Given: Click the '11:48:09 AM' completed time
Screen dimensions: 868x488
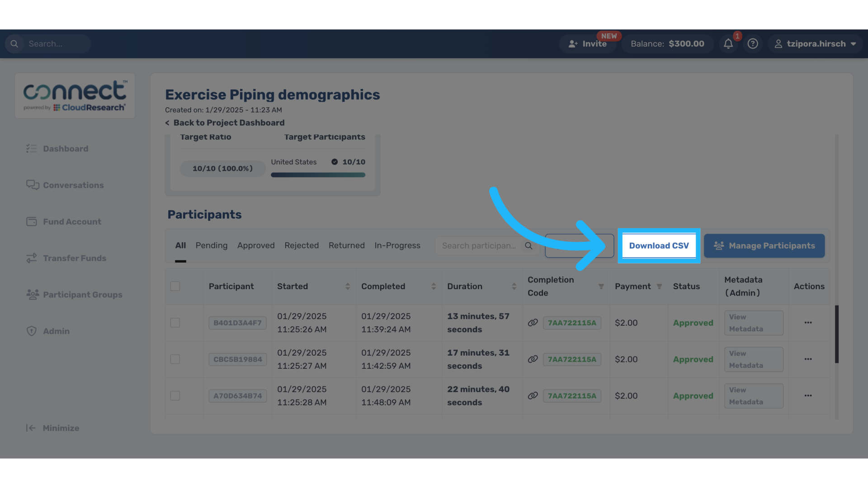Looking at the screenshot, I should point(386,402).
